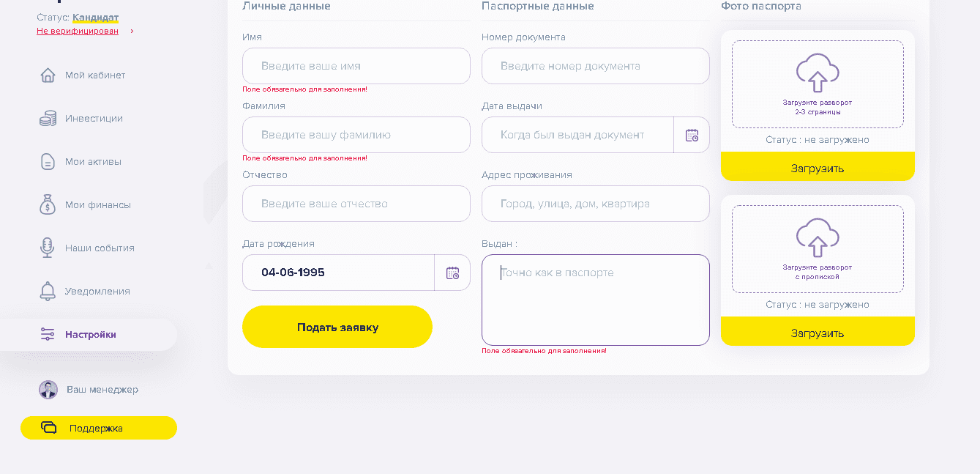Click the manager avatar next to Ваш менеджер
This screenshot has height=474, width=980.
[48, 390]
